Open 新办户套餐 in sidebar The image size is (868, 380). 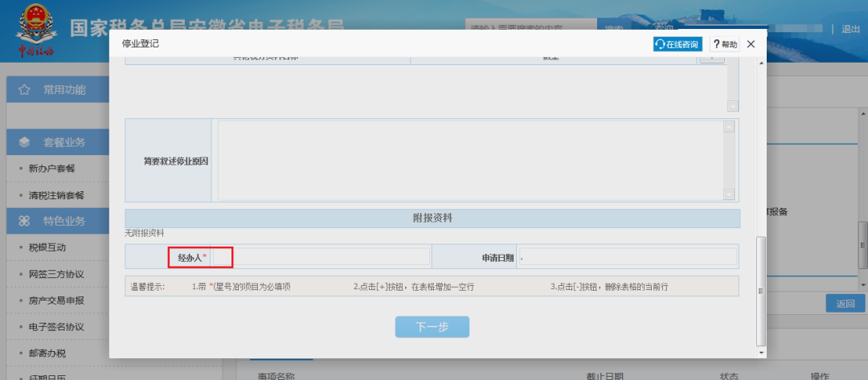point(56,169)
